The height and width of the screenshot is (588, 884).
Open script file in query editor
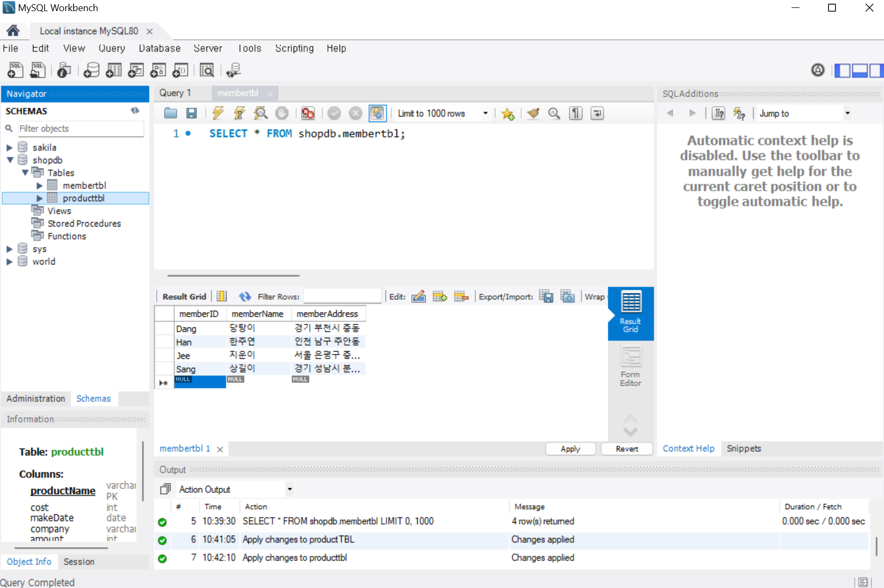pos(171,113)
